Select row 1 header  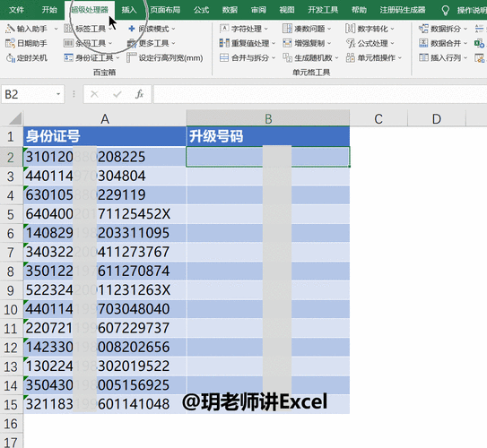point(11,136)
